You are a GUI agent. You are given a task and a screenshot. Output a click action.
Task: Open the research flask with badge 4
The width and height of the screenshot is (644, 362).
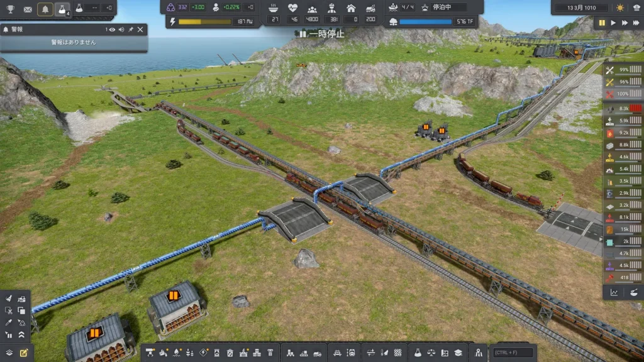point(62,9)
